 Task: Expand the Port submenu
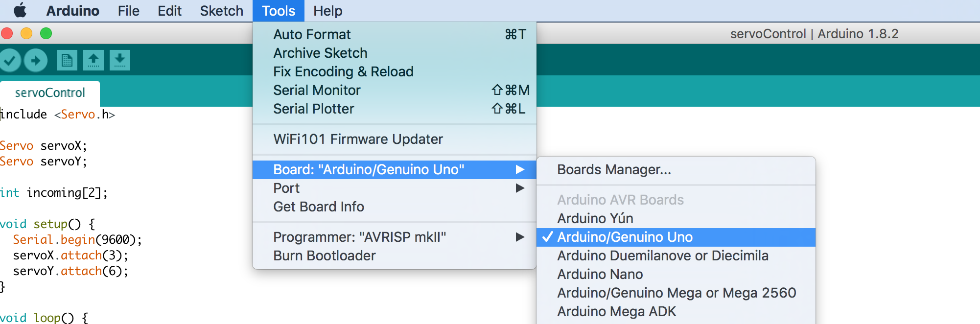(286, 188)
